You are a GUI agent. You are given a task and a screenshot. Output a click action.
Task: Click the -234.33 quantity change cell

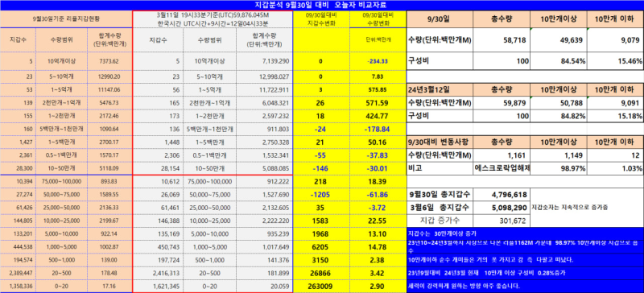(x=378, y=61)
